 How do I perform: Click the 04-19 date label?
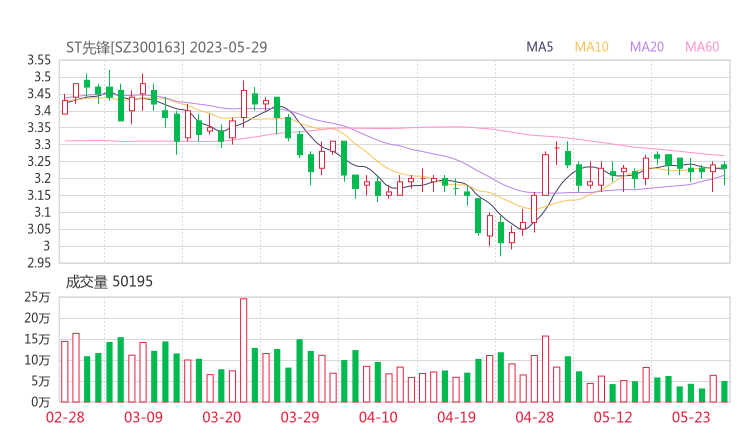point(456,417)
